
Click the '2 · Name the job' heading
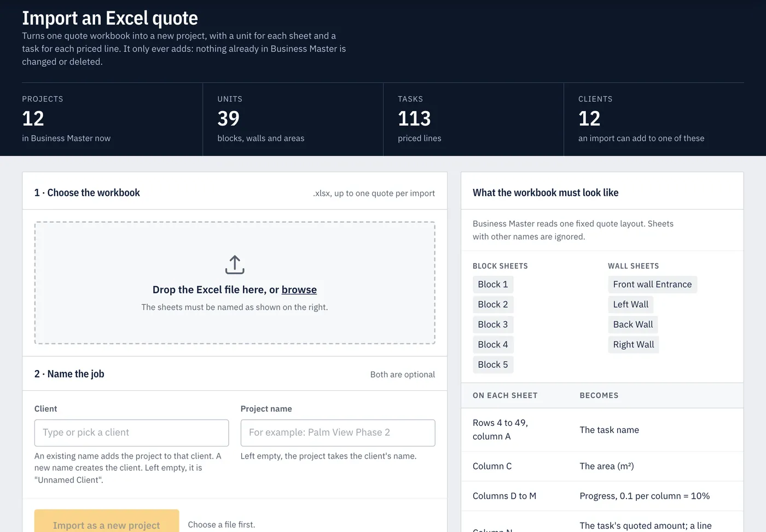[x=69, y=374]
